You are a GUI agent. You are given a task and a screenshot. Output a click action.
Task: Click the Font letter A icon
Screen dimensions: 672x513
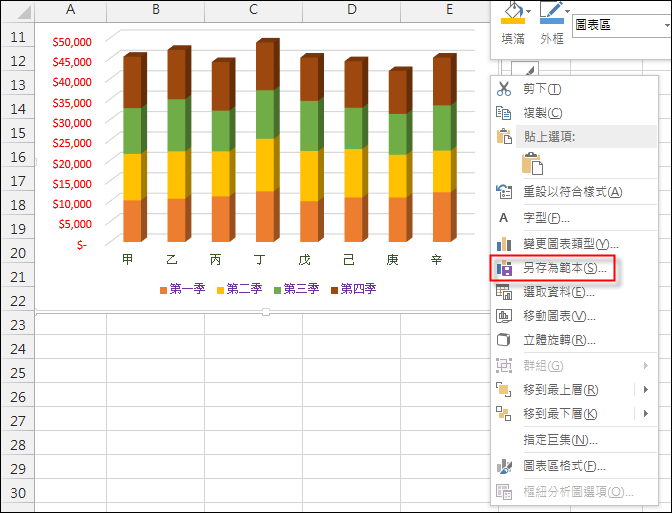504,218
